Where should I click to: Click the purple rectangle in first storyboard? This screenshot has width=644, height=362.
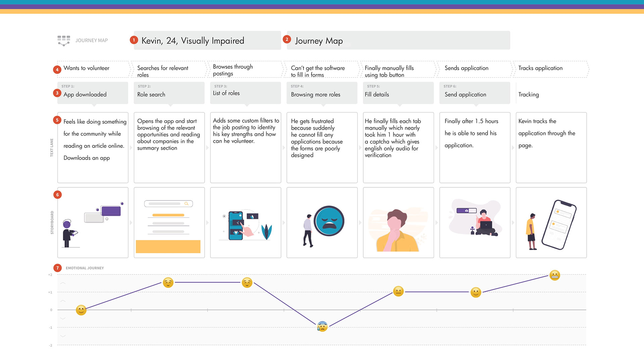[111, 211]
